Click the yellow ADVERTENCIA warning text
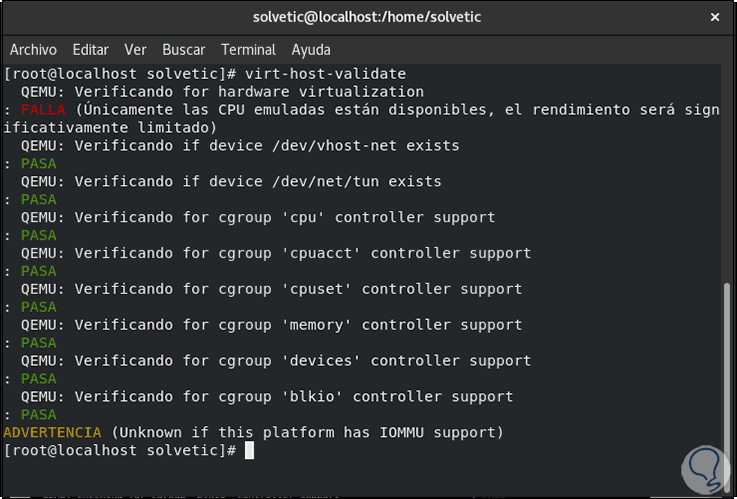The height and width of the screenshot is (499, 737). click(x=52, y=433)
